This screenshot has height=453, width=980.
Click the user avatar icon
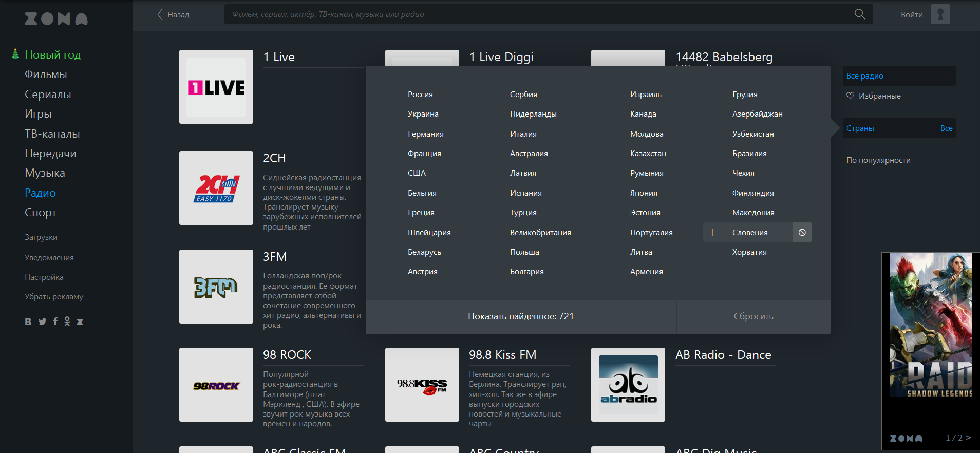(940, 14)
